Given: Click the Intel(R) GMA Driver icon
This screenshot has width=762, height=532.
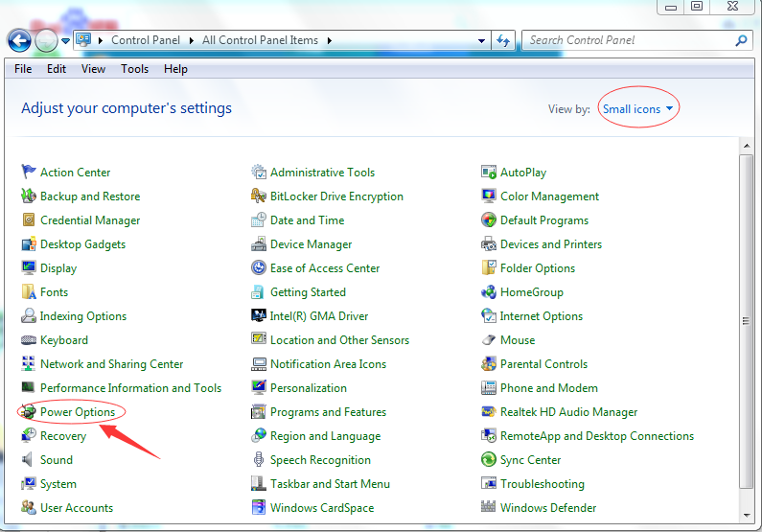Looking at the screenshot, I should point(259,315).
